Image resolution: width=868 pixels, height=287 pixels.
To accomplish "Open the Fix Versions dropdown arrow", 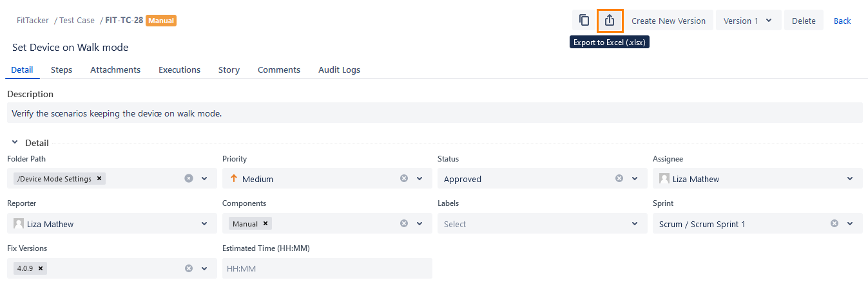I will [204, 268].
